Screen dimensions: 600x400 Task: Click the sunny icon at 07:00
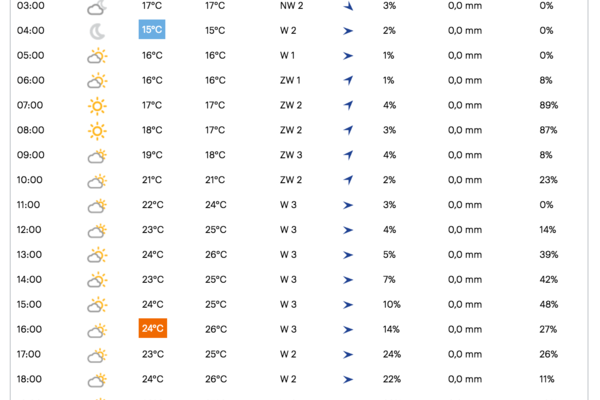pos(97,106)
